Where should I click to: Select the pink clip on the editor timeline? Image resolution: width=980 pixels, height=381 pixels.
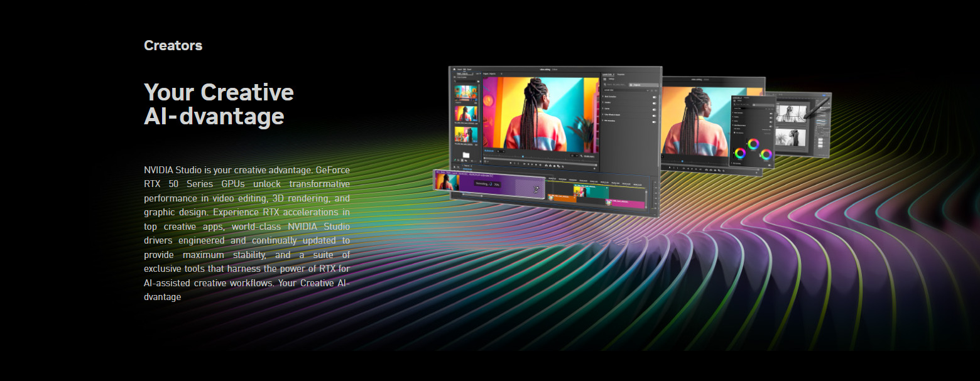tap(625, 203)
